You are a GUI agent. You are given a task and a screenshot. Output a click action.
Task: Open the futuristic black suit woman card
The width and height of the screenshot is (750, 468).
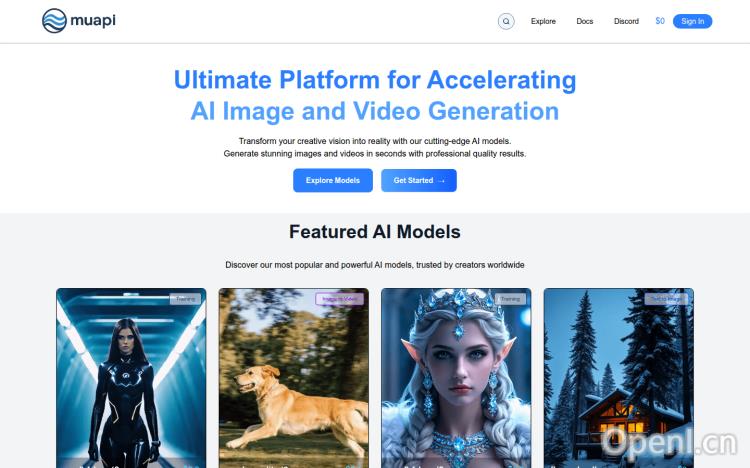[131, 378]
